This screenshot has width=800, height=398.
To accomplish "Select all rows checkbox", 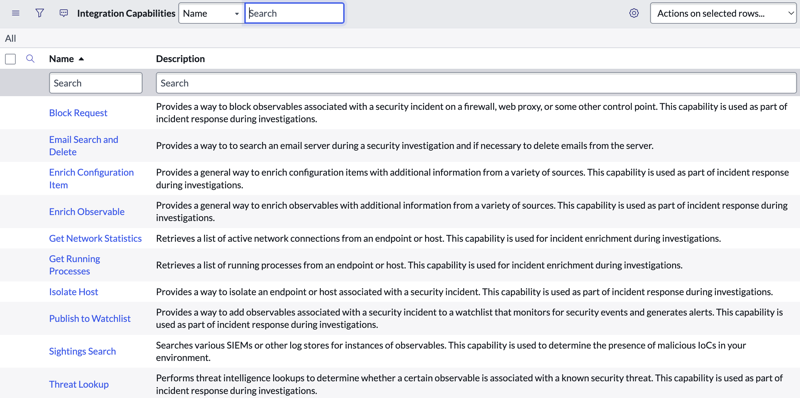I will pos(10,59).
